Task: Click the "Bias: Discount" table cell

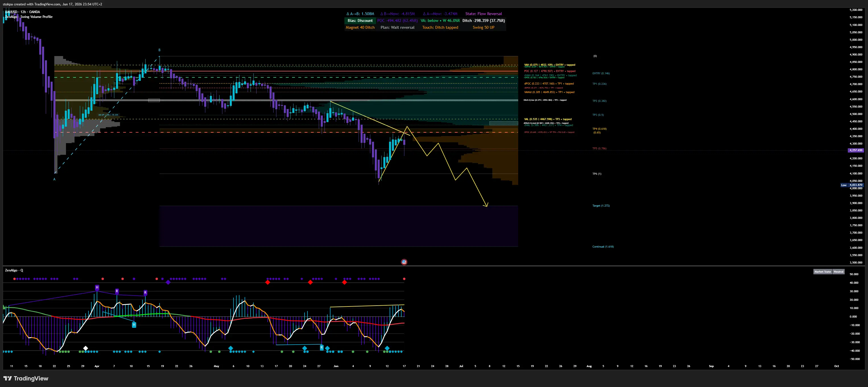Action: pos(360,20)
